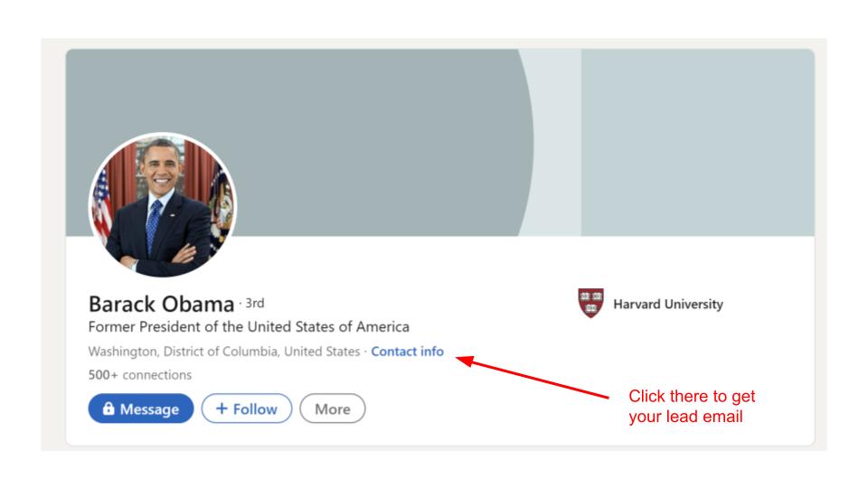
Task: Open the Harvard University text link
Action: pyautogui.click(x=668, y=305)
